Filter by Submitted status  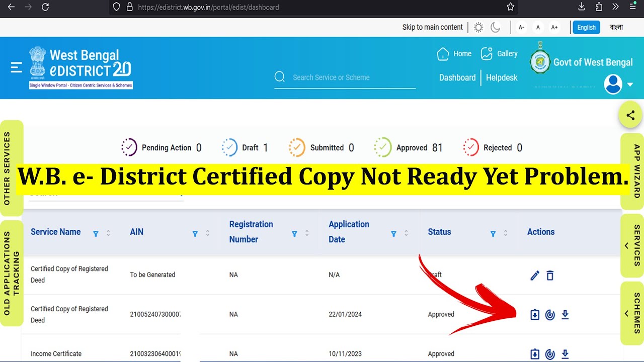(x=321, y=147)
